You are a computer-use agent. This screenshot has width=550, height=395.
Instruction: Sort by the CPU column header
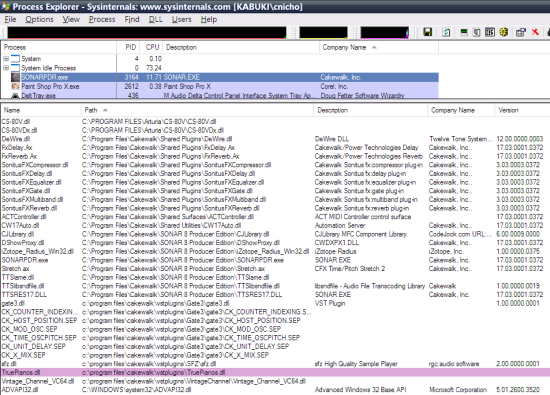coord(152,47)
